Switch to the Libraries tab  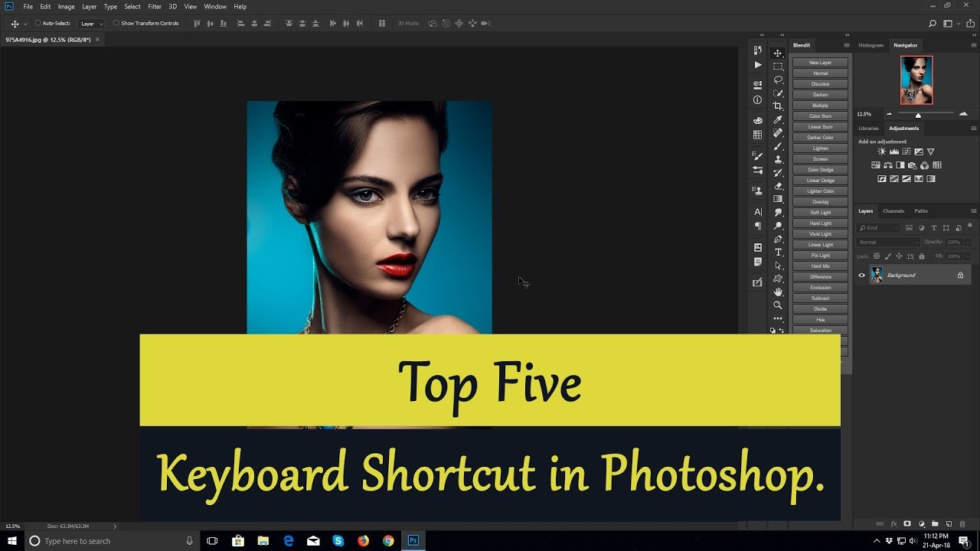(868, 128)
